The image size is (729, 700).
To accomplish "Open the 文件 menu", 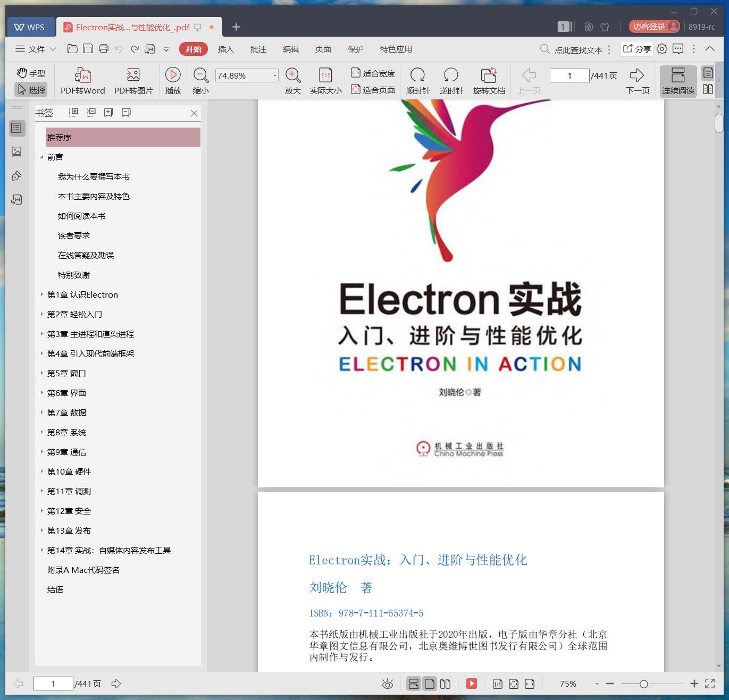I will click(x=30, y=49).
